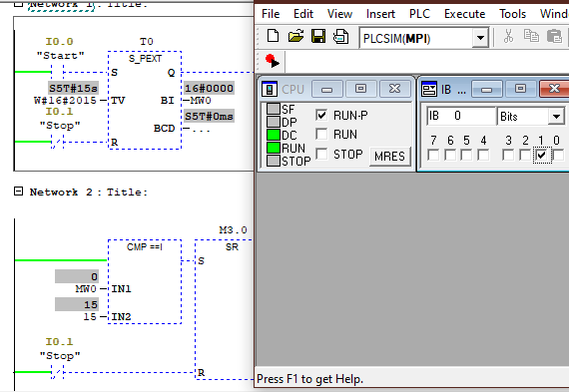Close the IB sub-window
The height and width of the screenshot is (392, 569).
pos(554,89)
